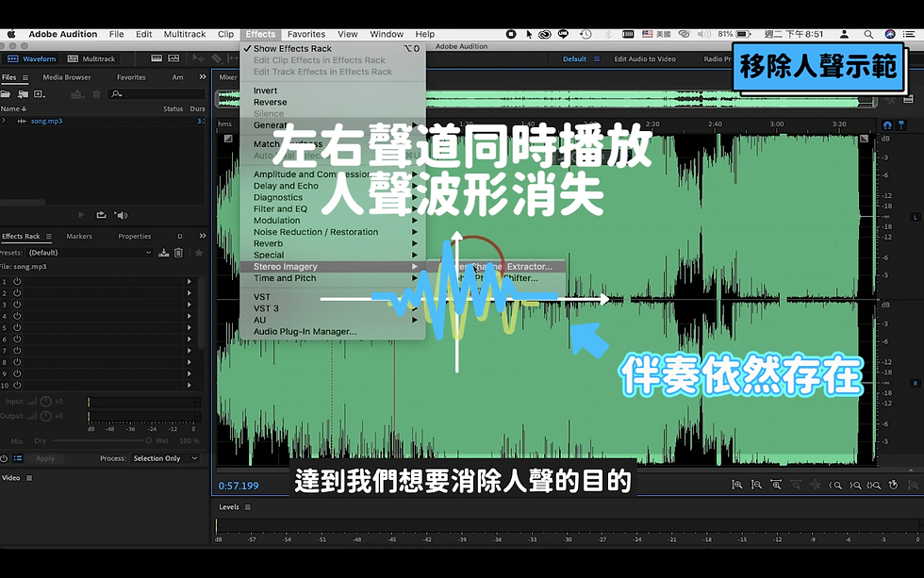Show more tabs in Effects Rack group
The height and width of the screenshot is (578, 924).
[203, 237]
